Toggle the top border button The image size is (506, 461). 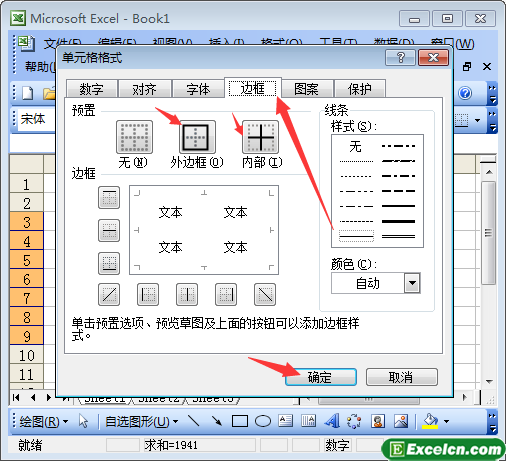(109, 197)
